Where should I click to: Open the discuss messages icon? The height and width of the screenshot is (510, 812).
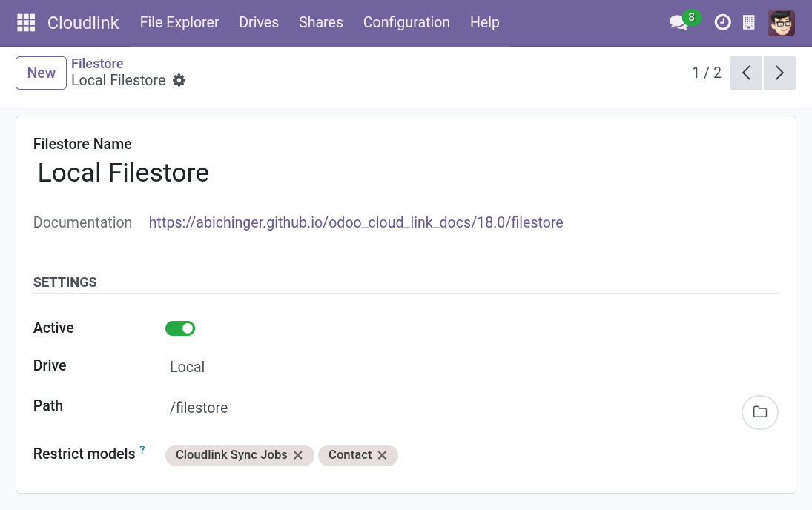coord(679,23)
